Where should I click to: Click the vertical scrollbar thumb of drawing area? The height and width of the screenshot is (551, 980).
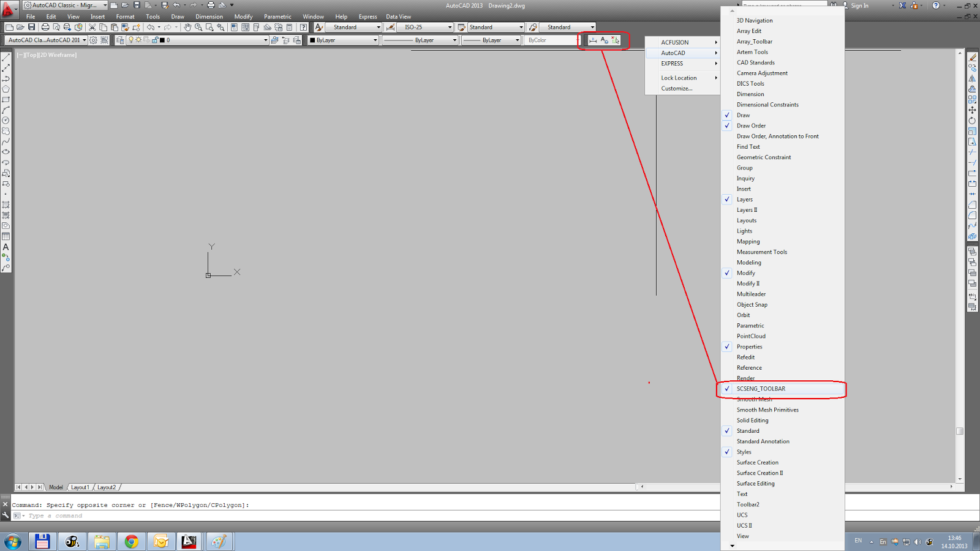click(960, 431)
